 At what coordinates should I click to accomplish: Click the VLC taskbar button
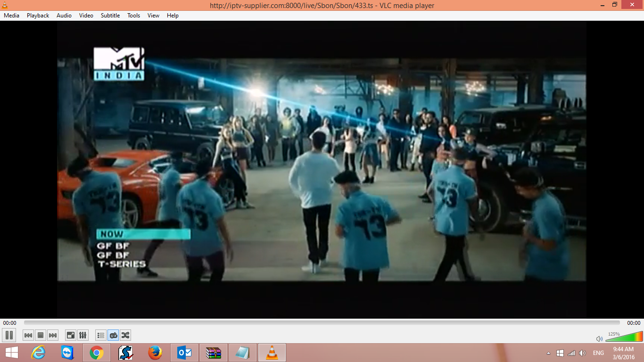click(272, 353)
